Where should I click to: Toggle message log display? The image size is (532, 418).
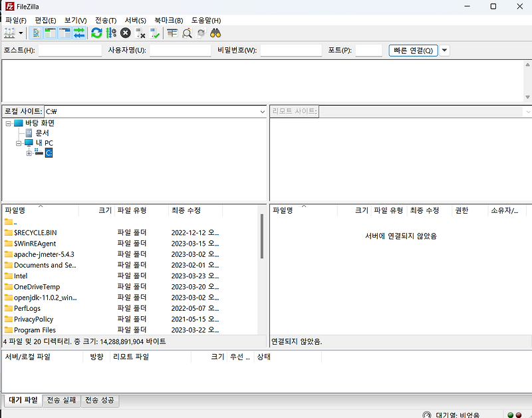tap(36, 33)
